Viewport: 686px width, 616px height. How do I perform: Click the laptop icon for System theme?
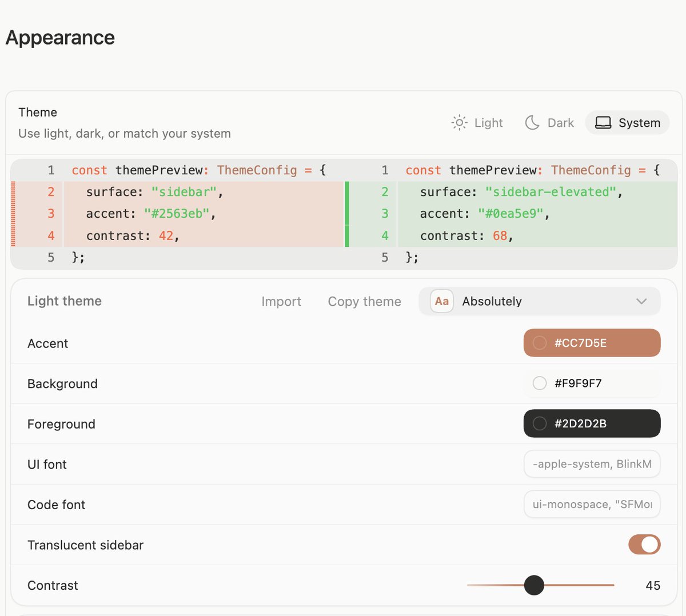point(603,123)
